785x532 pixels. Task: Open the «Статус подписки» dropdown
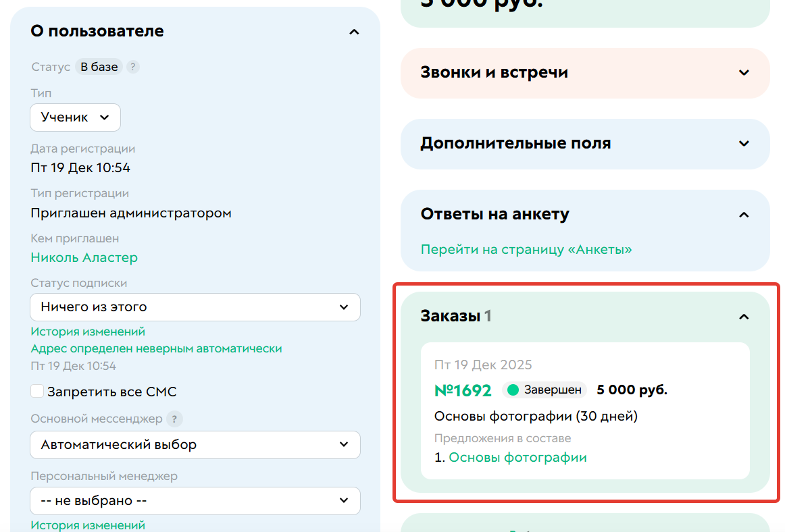(x=195, y=307)
